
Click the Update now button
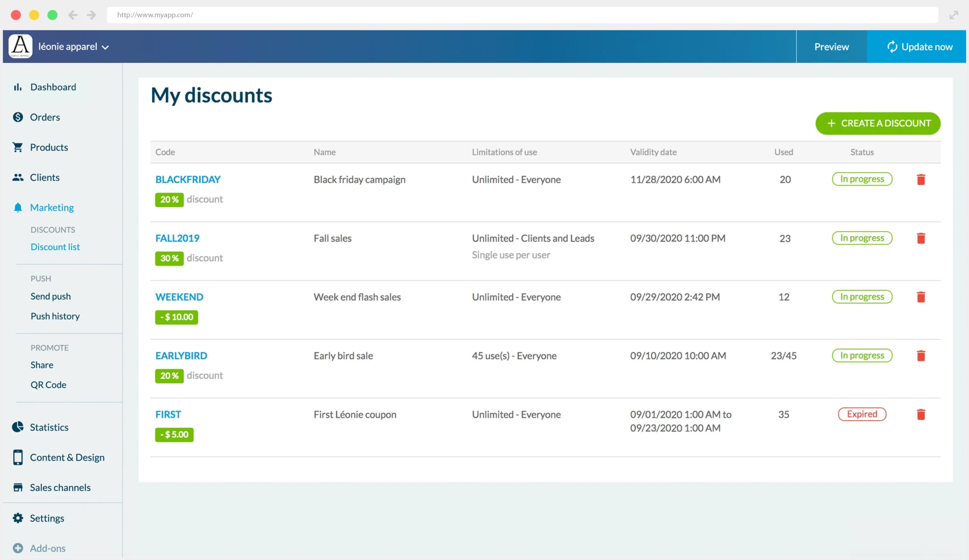tap(919, 47)
